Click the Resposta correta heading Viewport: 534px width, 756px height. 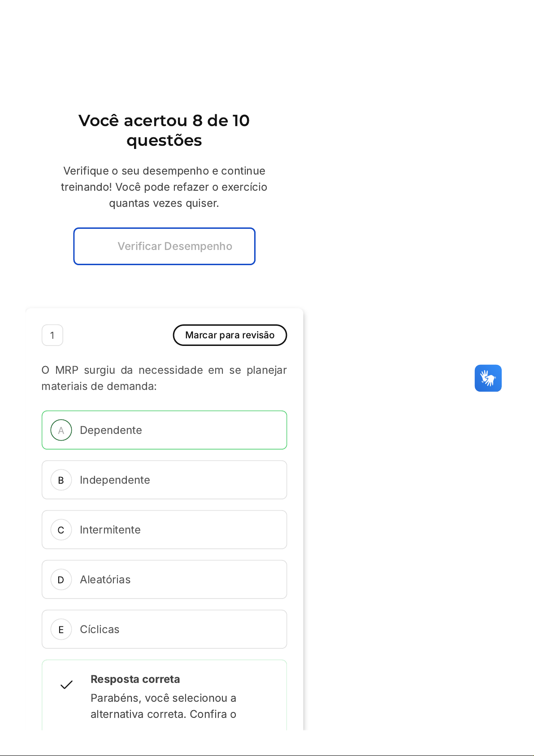pyautogui.click(x=135, y=679)
